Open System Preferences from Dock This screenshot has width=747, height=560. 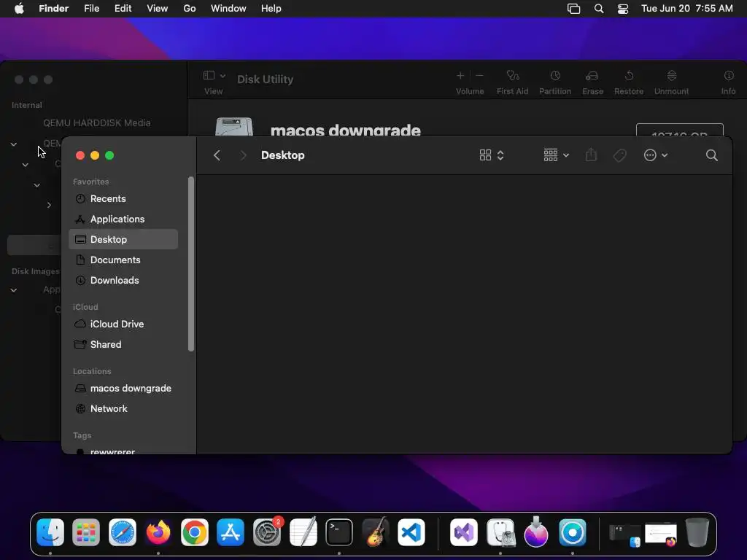pyautogui.click(x=267, y=532)
